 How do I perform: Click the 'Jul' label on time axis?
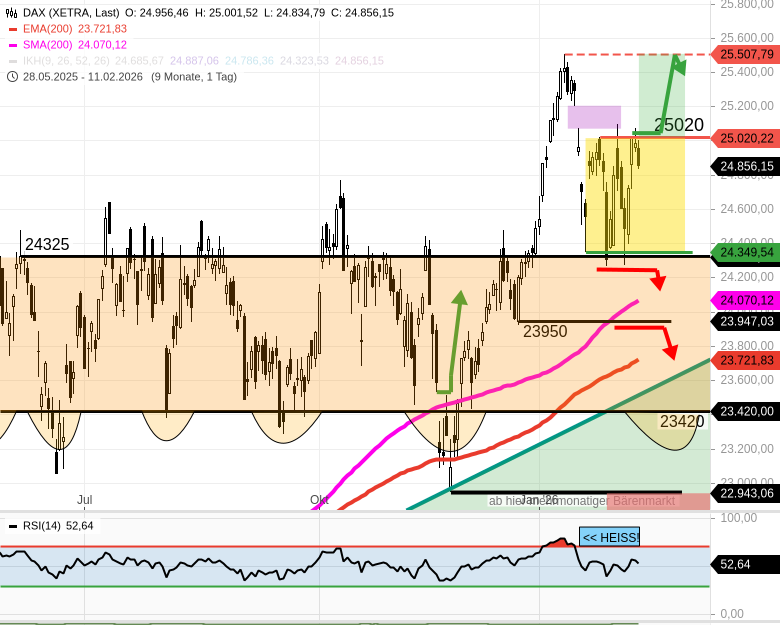85,499
